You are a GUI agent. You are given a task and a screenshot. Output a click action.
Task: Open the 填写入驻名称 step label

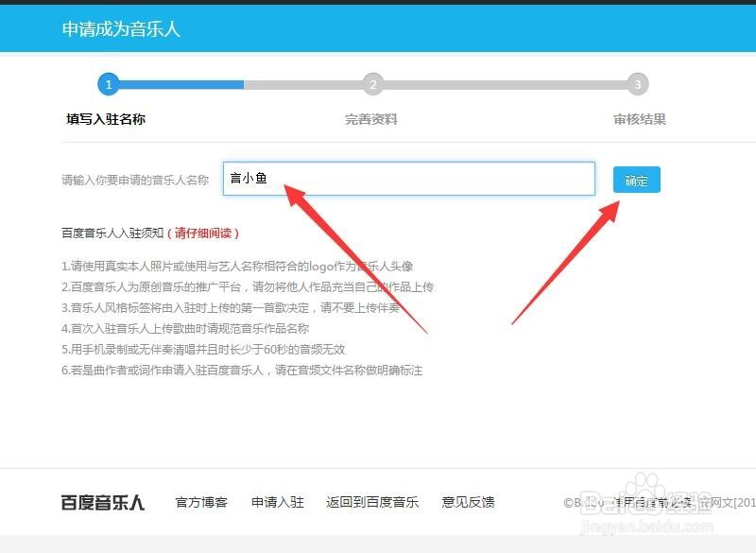coord(106,119)
